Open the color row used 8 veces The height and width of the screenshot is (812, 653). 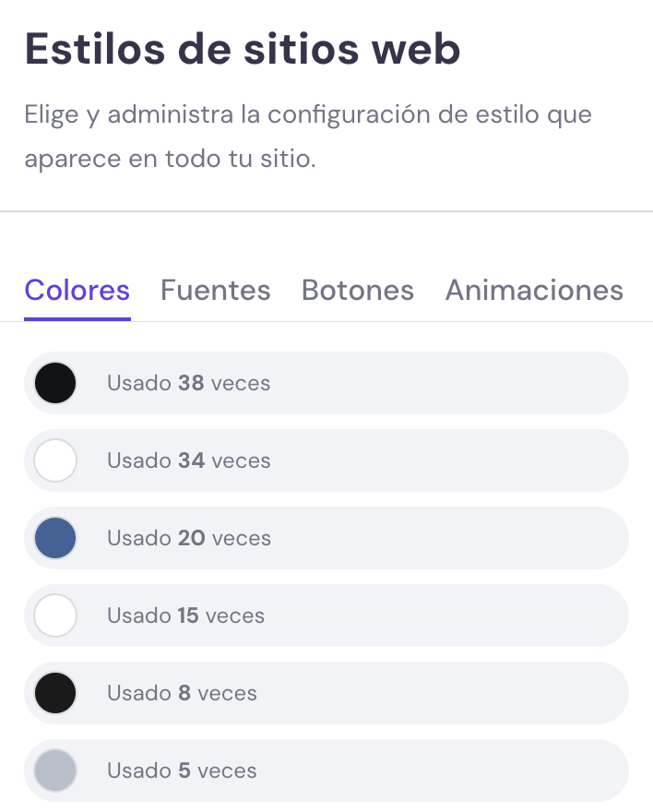click(x=326, y=693)
